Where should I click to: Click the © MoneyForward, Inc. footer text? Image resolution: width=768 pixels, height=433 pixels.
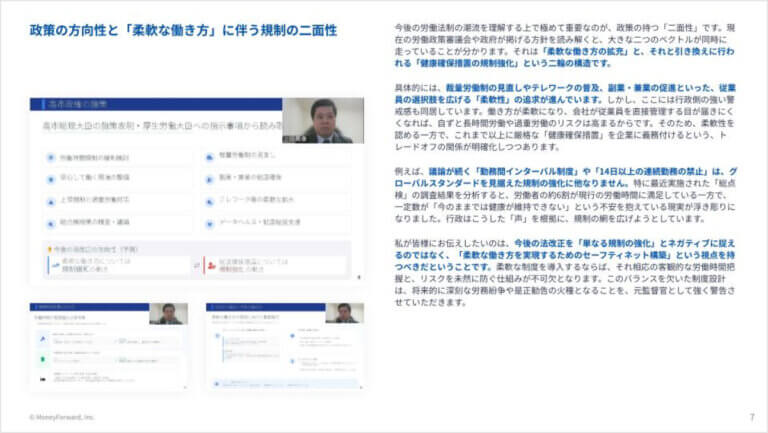pos(62,417)
